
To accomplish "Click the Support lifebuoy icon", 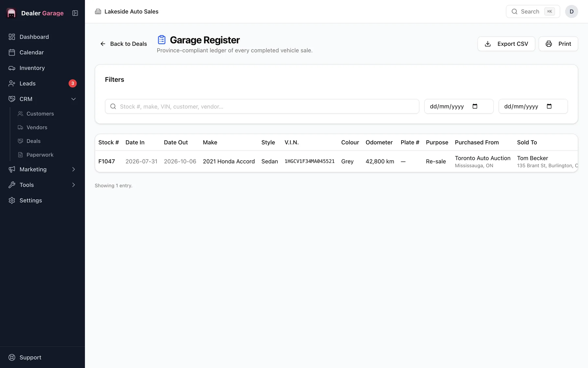I will point(12,358).
